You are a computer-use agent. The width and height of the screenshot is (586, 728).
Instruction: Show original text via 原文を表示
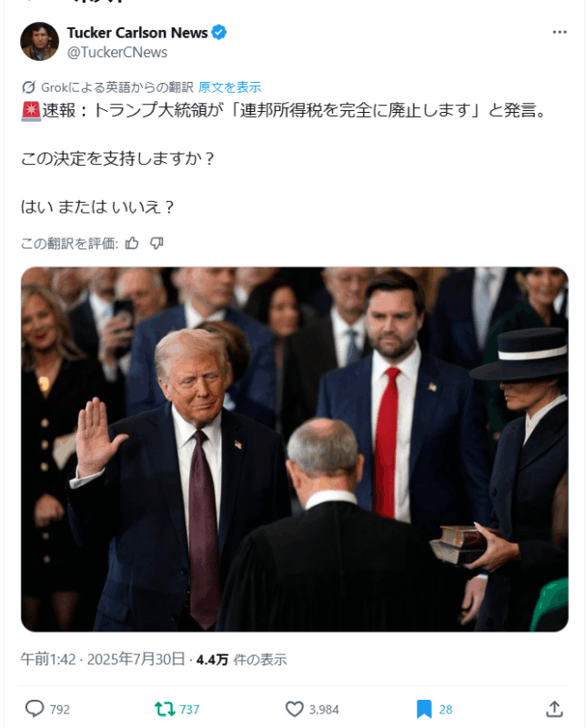(230, 87)
